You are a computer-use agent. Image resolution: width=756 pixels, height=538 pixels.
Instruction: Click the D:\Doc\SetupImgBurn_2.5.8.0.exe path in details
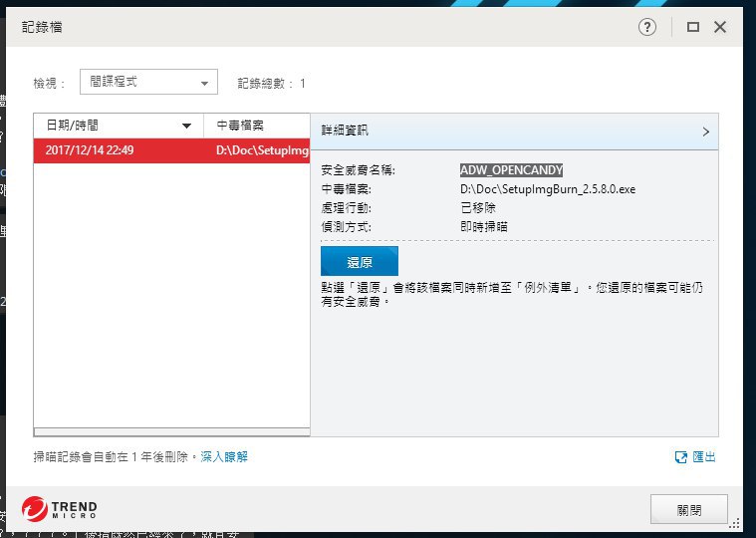[x=547, y=189]
